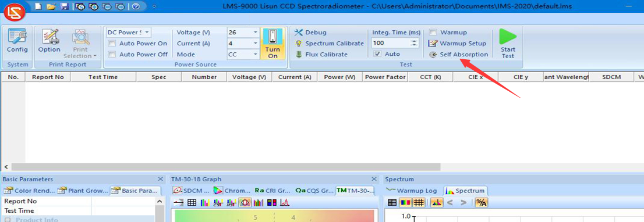The height and width of the screenshot is (222, 644).
Task: Select the Spectrum tab
Action: [x=465, y=191]
